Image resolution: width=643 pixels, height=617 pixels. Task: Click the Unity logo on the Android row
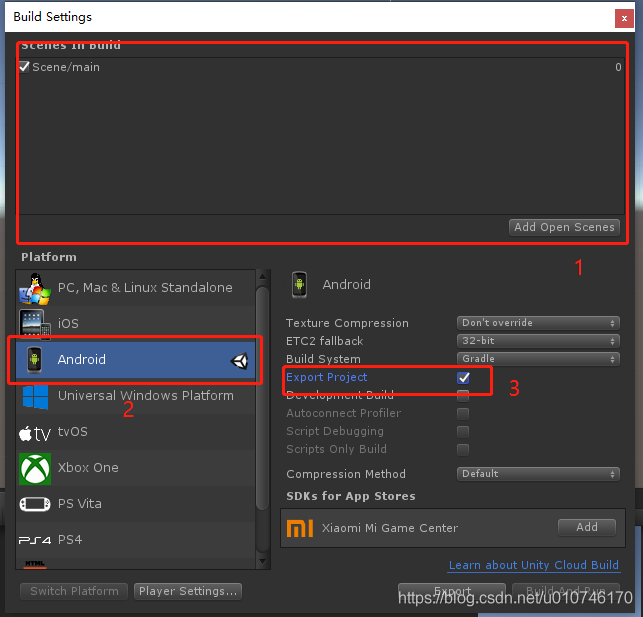239,361
